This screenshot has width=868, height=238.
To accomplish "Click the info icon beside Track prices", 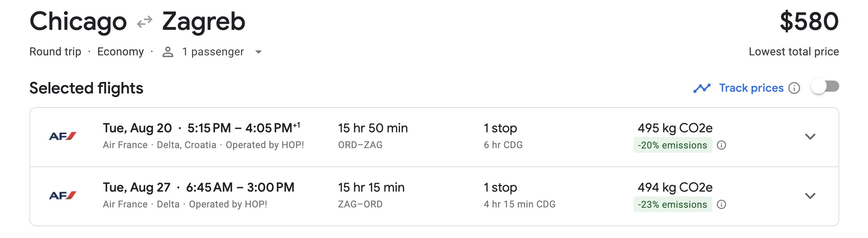I will (x=794, y=88).
